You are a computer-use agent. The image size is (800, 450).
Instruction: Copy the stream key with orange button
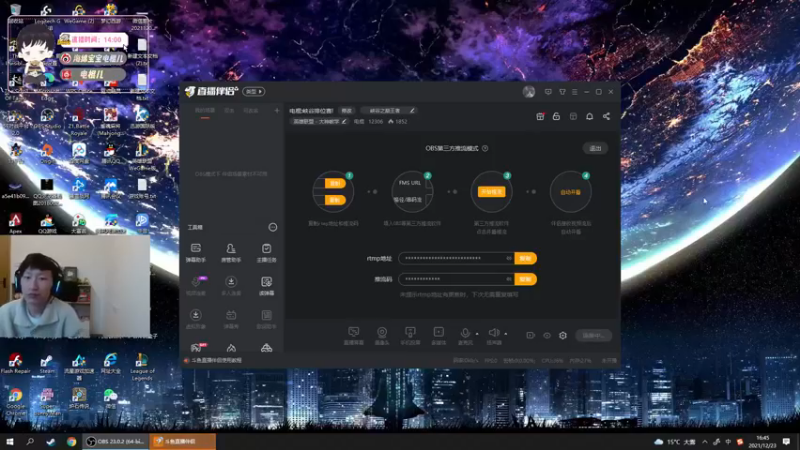tap(526, 279)
